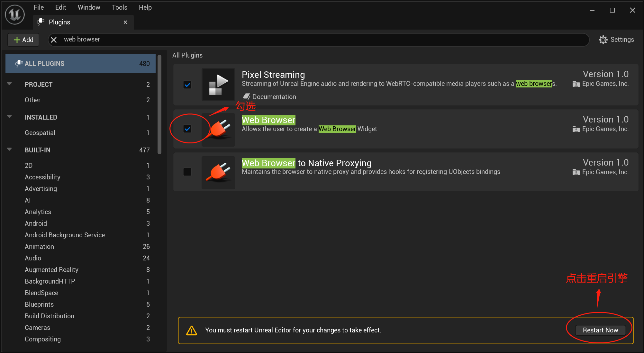Select the BlendSpace category
This screenshot has height=353, width=644.
[x=80, y=293]
